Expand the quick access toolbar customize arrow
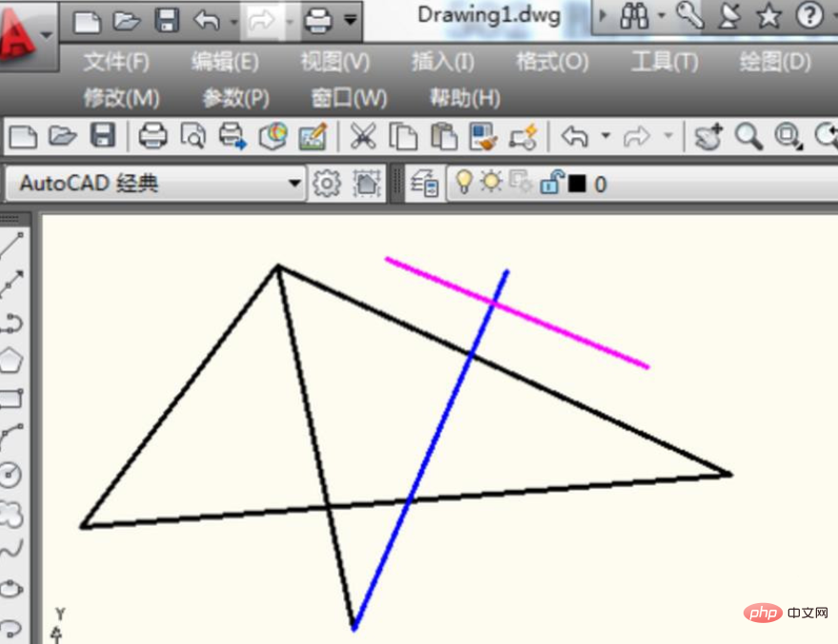Screen dimensions: 838x644 click(350, 21)
